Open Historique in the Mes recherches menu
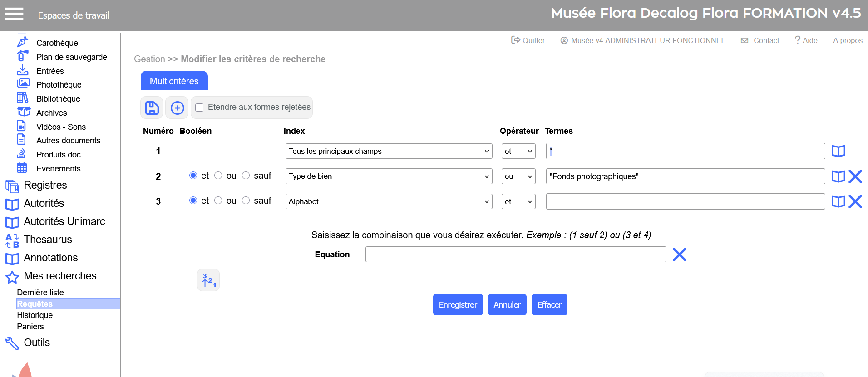Image resolution: width=868 pixels, height=377 pixels. [x=35, y=315]
